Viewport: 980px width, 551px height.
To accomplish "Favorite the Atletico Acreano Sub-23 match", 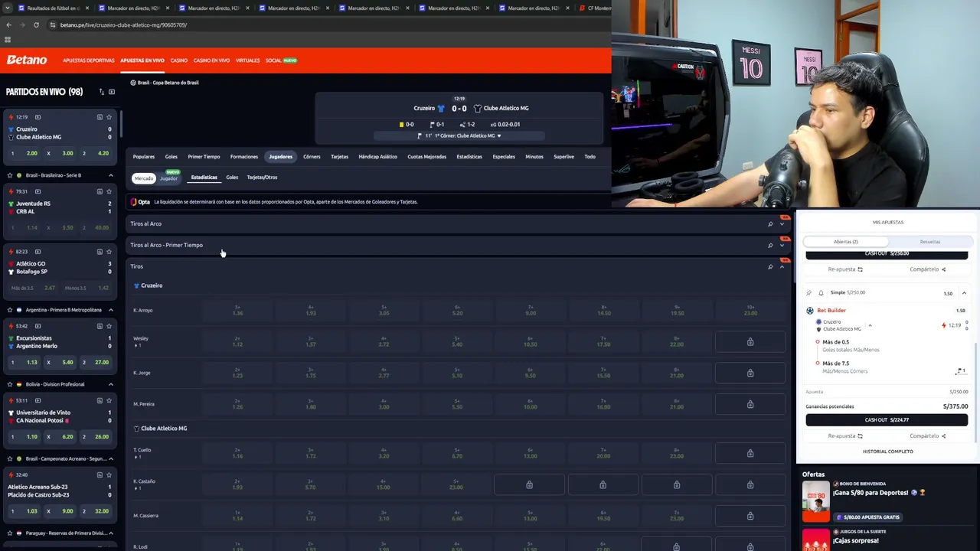I will point(109,474).
